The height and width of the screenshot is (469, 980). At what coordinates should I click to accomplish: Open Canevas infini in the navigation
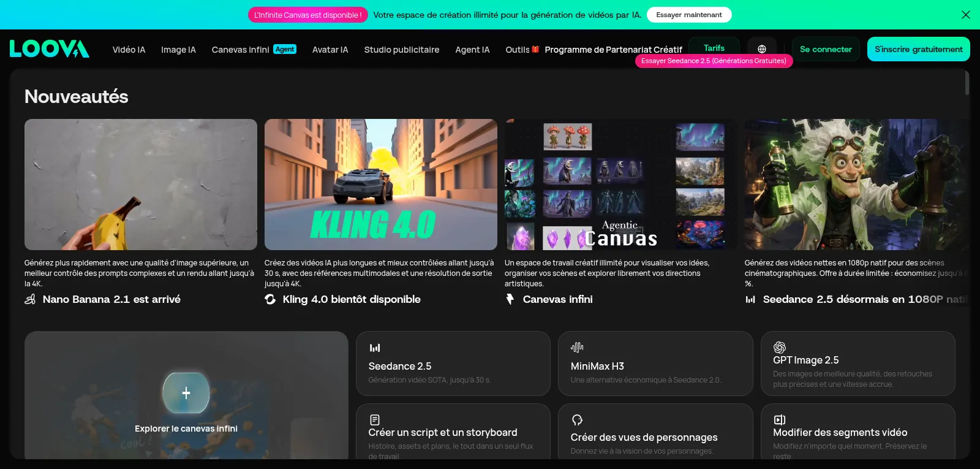click(x=241, y=50)
